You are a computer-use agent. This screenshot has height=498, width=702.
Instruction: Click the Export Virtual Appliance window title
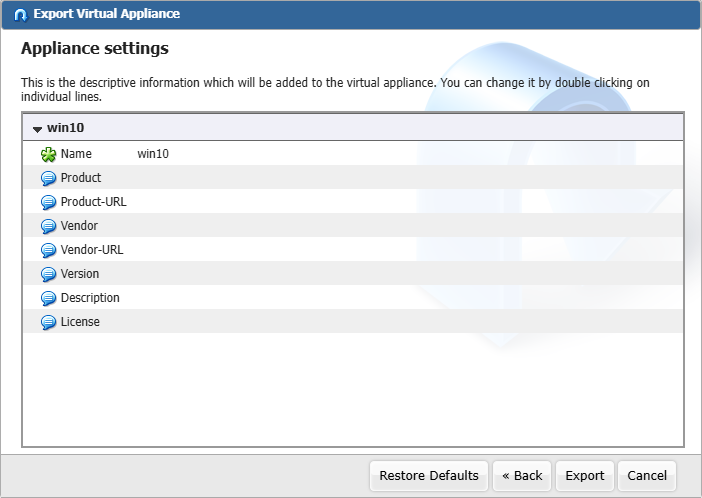pyautogui.click(x=107, y=14)
